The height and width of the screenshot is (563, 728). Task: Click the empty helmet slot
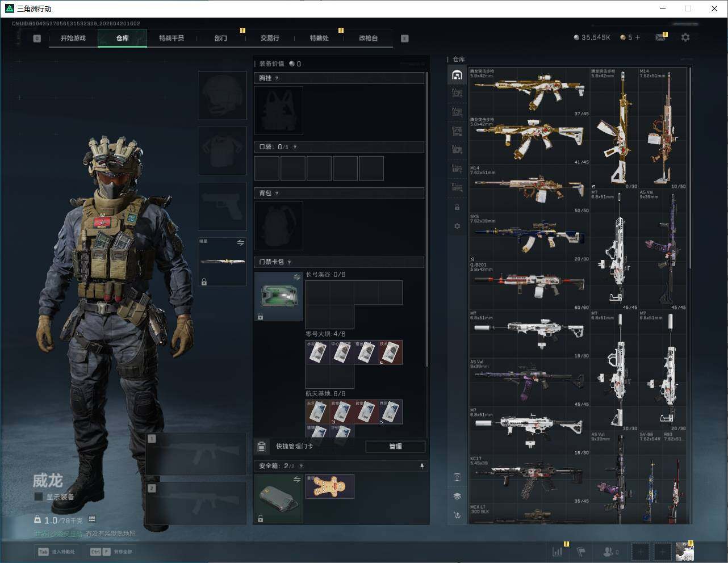(222, 95)
